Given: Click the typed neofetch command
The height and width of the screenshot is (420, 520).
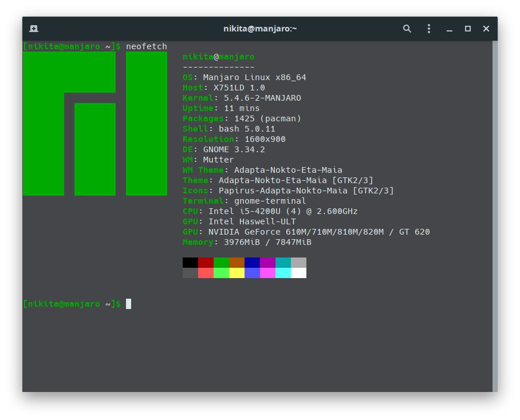Looking at the screenshot, I should [x=146, y=46].
